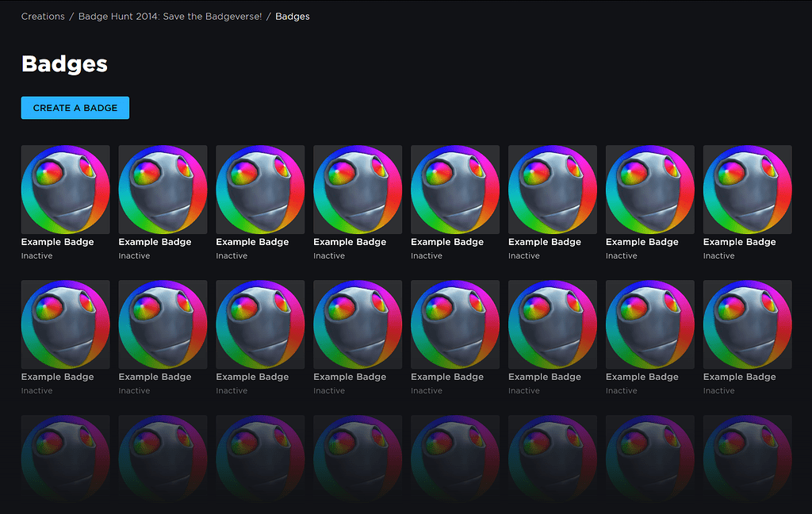Open the fifth Example Badge card in top row
Viewport: 812px width, 514px height.
[x=454, y=189]
